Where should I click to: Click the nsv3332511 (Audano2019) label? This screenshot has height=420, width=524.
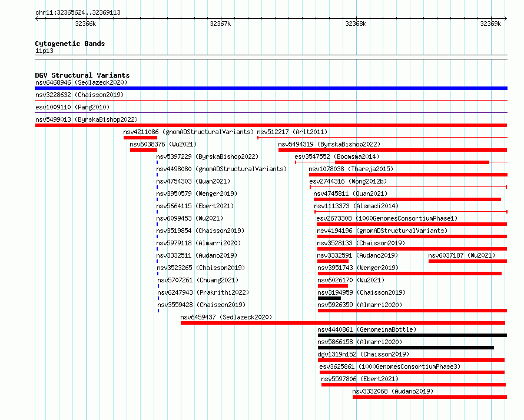(197, 255)
